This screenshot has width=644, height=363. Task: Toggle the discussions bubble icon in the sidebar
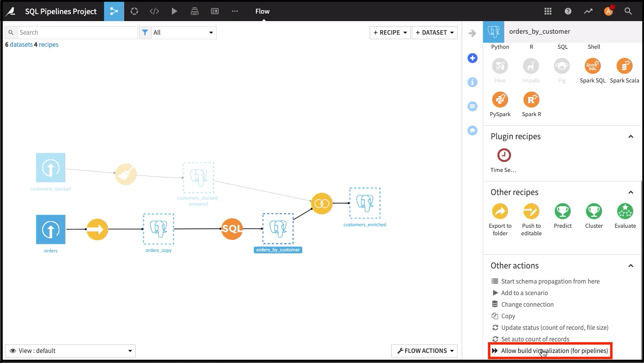pos(473,130)
